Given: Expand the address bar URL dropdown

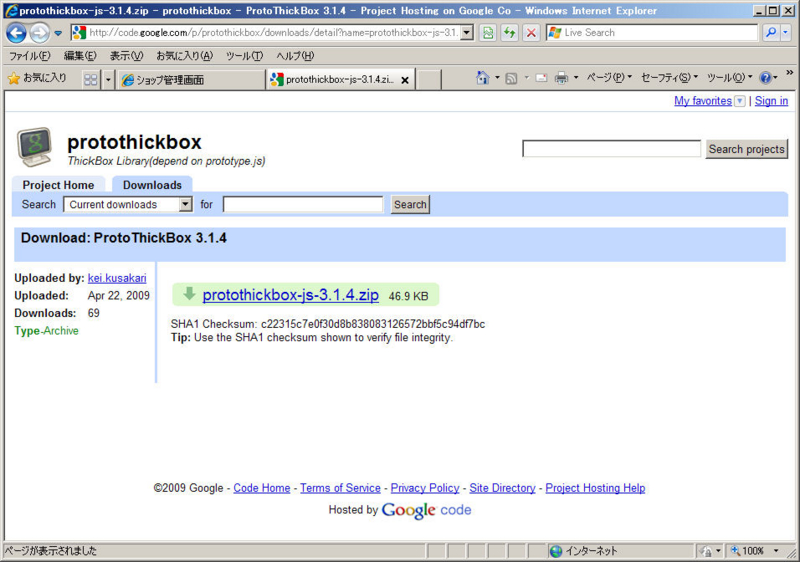Looking at the screenshot, I should click(x=467, y=33).
